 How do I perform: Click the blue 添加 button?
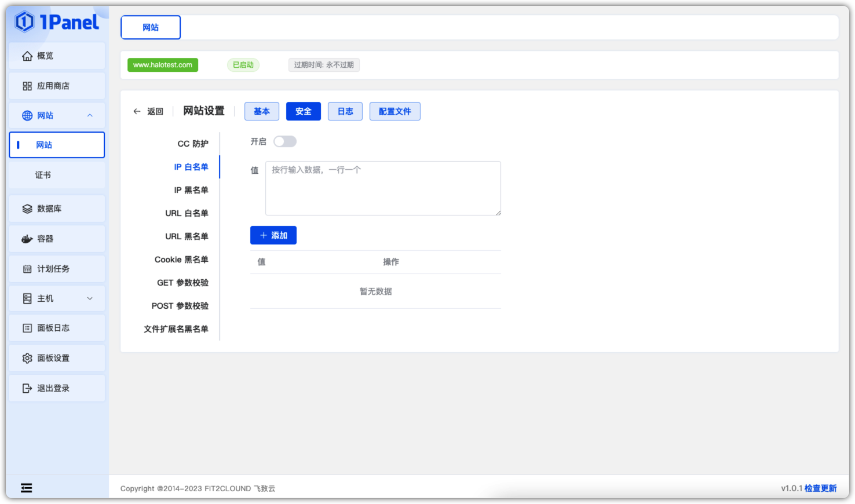pyautogui.click(x=273, y=235)
